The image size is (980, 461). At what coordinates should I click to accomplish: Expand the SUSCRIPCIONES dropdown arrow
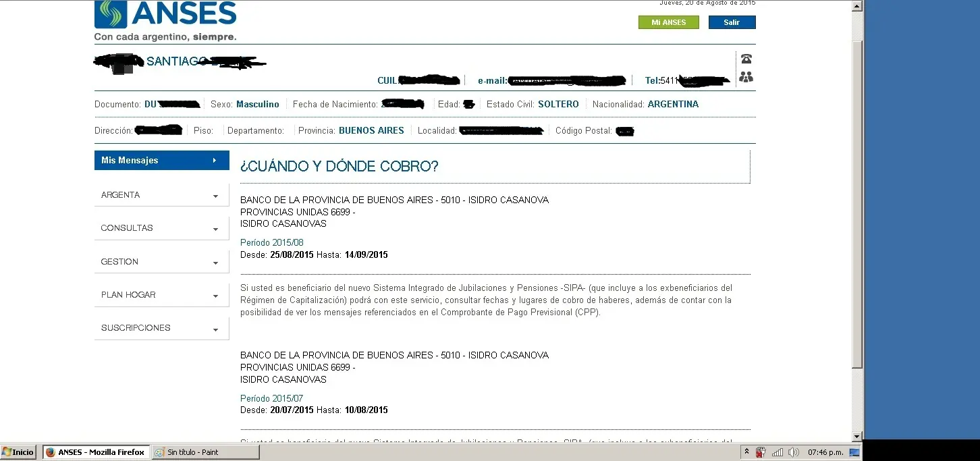click(215, 330)
